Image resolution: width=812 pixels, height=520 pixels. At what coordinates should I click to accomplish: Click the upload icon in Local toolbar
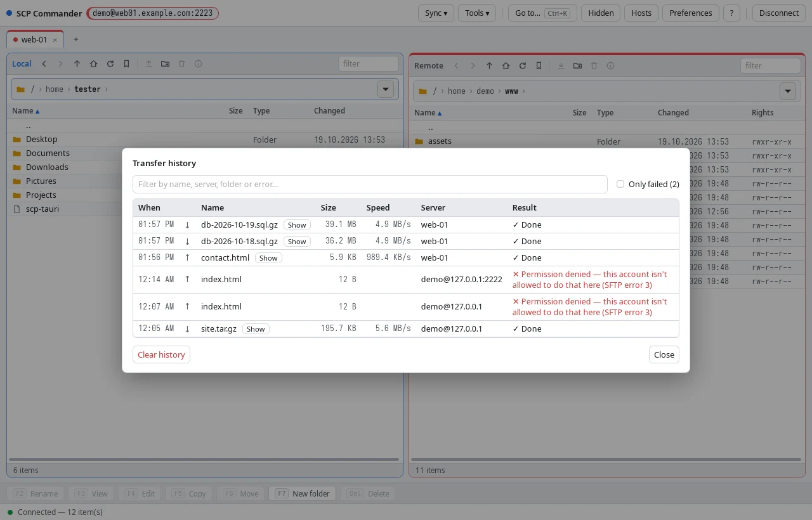[148, 64]
